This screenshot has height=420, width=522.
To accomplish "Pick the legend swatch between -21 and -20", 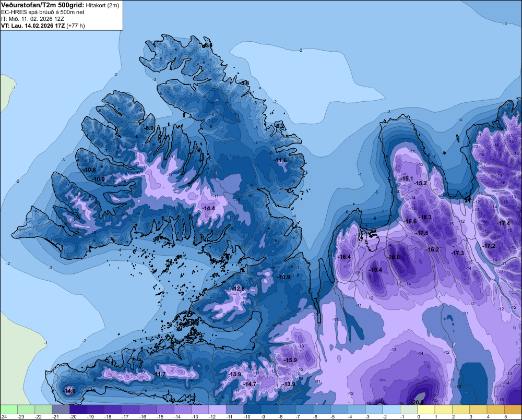I will 61,409.
